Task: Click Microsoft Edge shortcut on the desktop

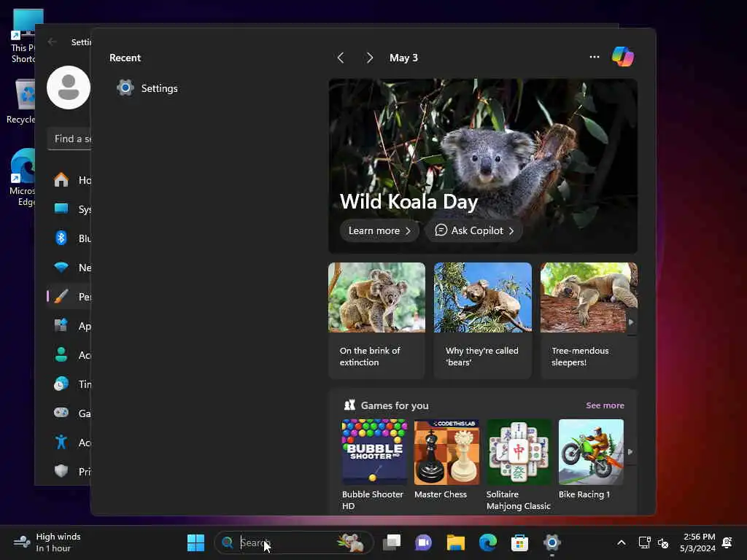Action: pos(22,177)
